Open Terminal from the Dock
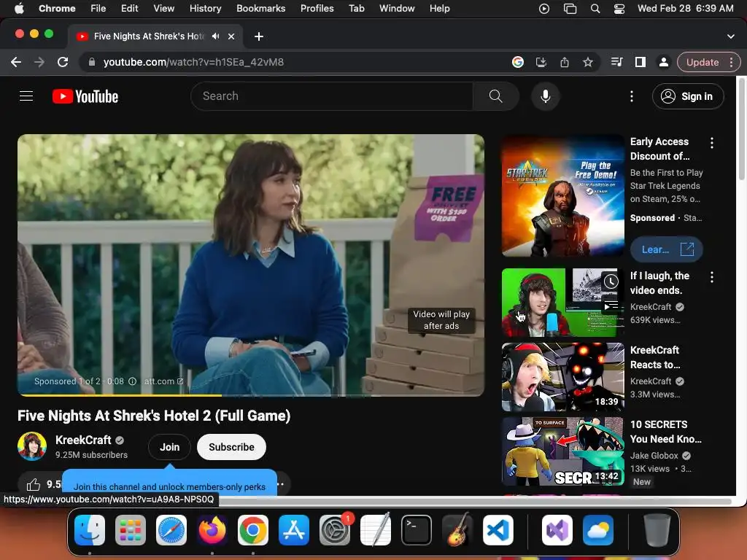747x560 pixels. pyautogui.click(x=417, y=530)
